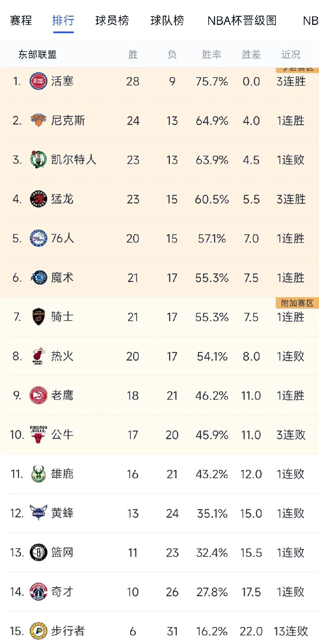Tap the Philadelphia 76ers logo
319x644 pixels.
(x=38, y=238)
